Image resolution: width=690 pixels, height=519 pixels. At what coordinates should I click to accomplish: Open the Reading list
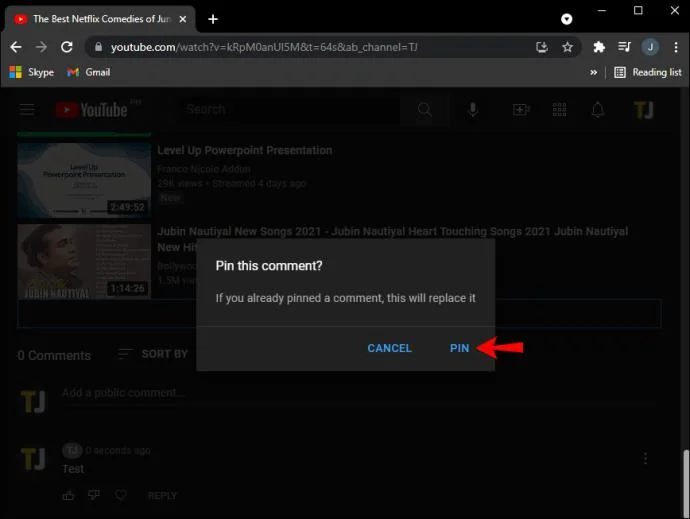coord(648,72)
